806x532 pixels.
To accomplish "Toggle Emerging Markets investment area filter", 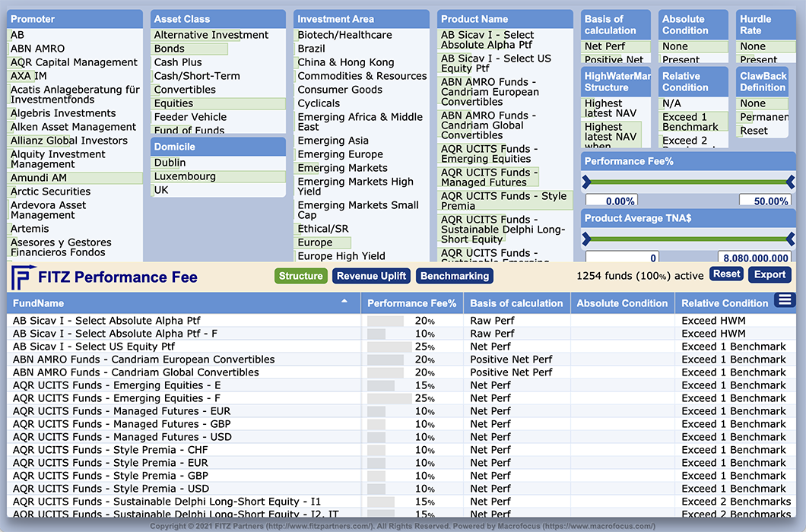I will pos(342,168).
